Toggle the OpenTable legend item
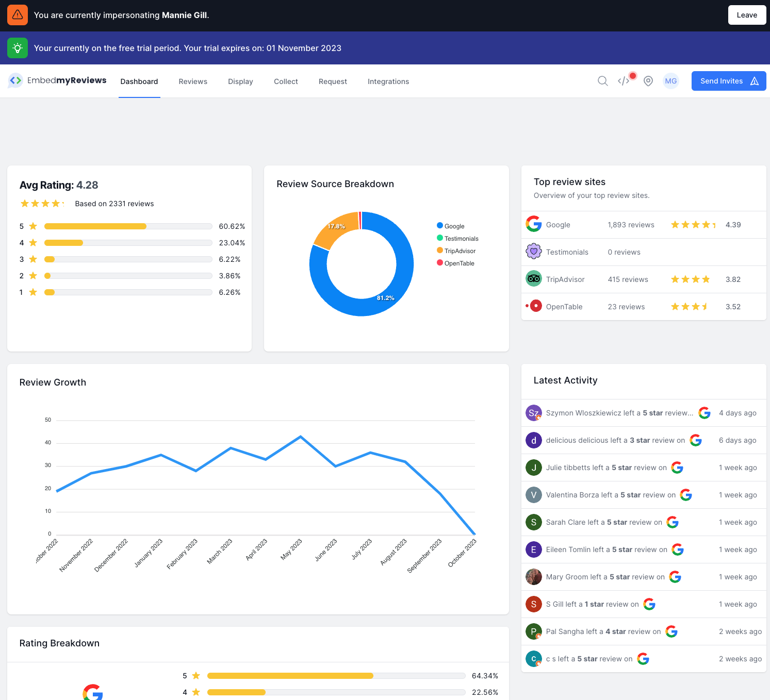The width and height of the screenshot is (770, 700). tap(456, 263)
